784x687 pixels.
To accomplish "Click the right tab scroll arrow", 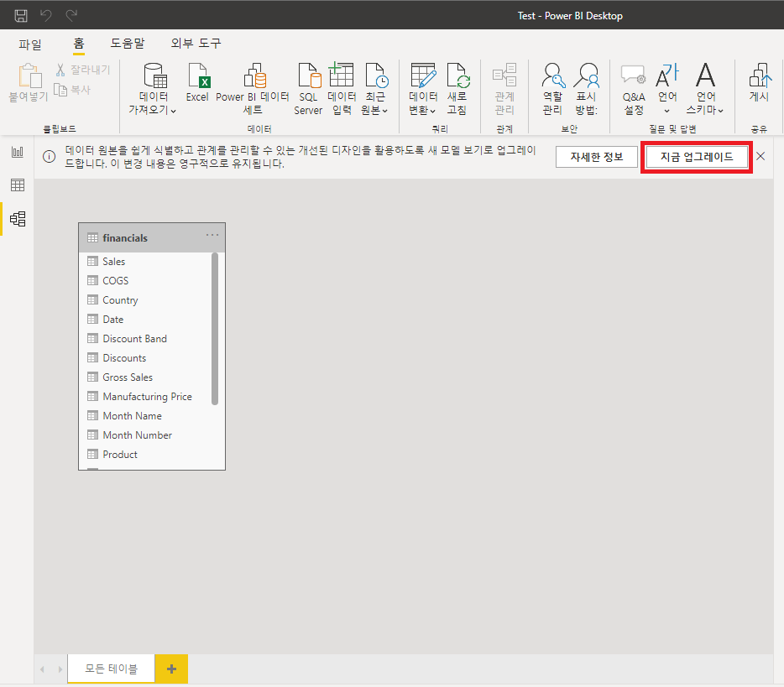I will click(x=60, y=669).
